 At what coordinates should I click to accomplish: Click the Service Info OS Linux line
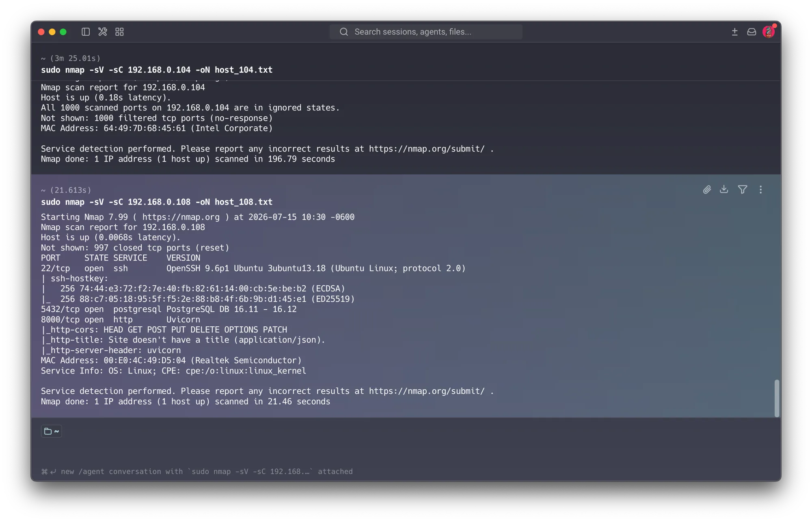coord(173,371)
